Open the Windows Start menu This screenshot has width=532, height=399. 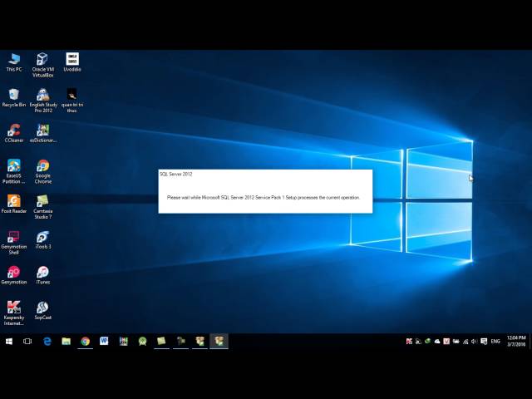[x=9, y=342]
